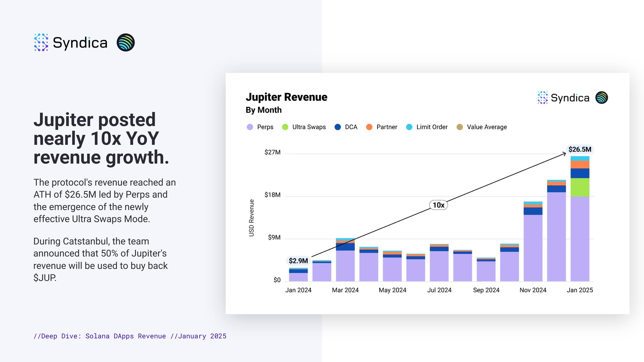The image size is (644, 362).
Task: Select the Nov 2024 axis label
Action: pyautogui.click(x=533, y=290)
